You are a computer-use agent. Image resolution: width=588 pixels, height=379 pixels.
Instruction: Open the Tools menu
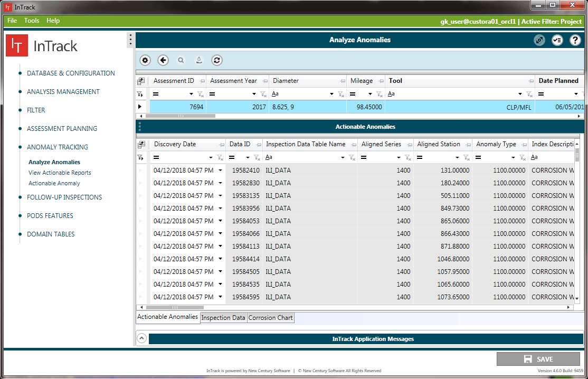[x=32, y=21]
